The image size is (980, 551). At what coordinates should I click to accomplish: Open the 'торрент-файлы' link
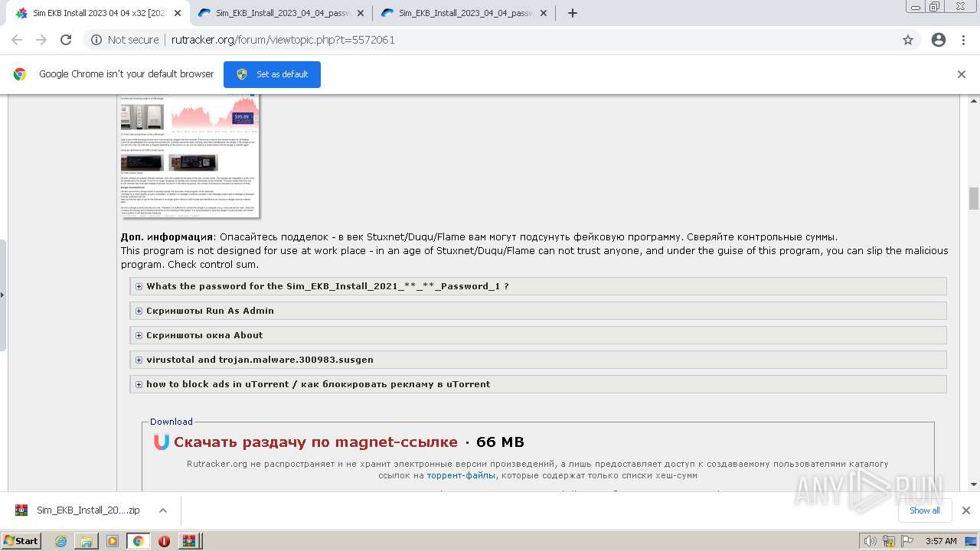click(461, 475)
